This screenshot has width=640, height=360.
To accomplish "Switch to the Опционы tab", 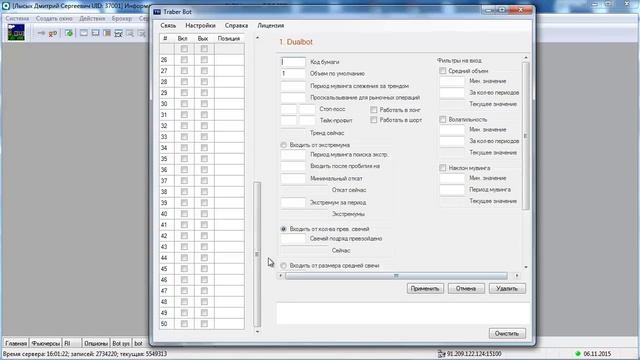I will [x=96, y=344].
